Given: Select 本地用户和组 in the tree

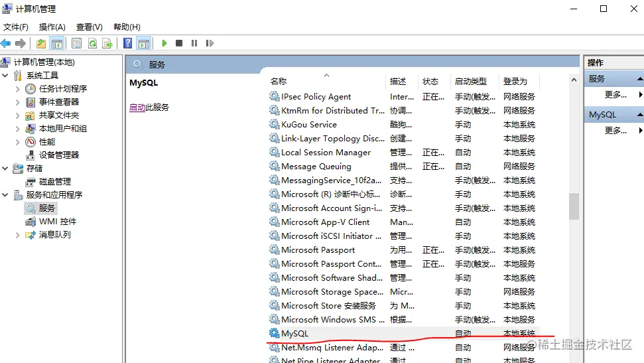Looking at the screenshot, I should click(x=63, y=129).
